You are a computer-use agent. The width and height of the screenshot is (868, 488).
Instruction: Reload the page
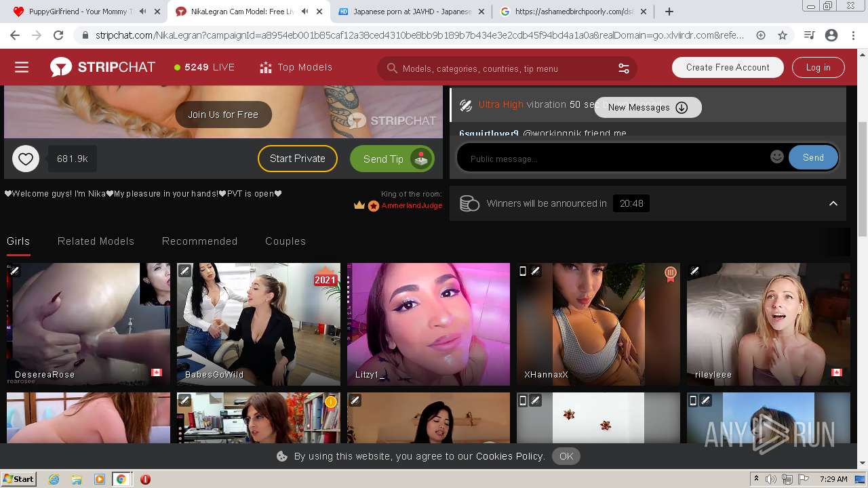(x=58, y=35)
